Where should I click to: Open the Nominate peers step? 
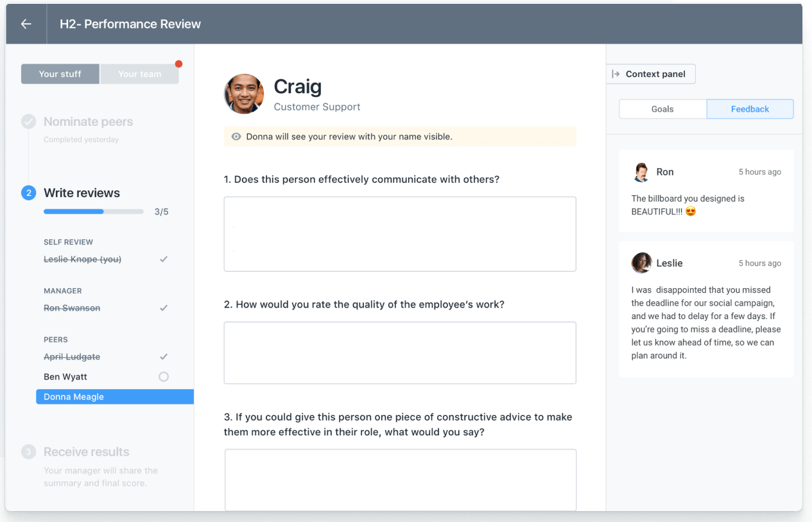pos(89,122)
